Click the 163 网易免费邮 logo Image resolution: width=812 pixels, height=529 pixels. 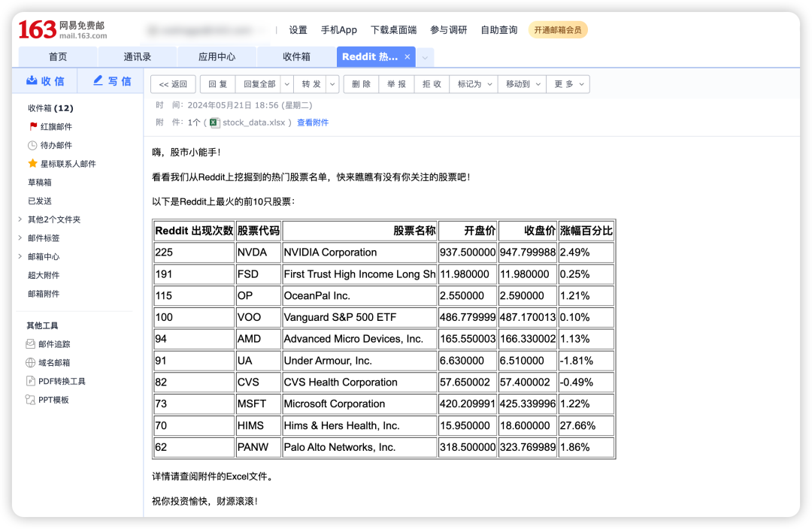pos(63,30)
